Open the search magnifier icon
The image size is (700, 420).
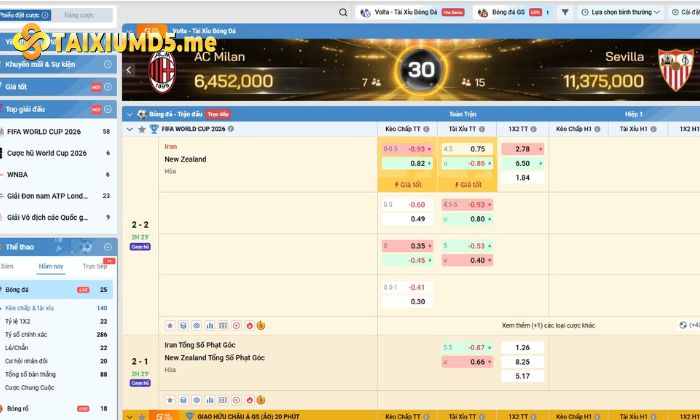tap(342, 12)
